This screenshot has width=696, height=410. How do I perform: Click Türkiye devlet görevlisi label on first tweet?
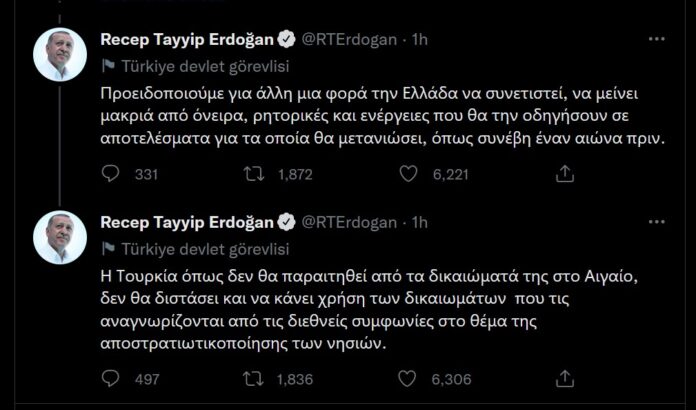[x=205, y=65]
